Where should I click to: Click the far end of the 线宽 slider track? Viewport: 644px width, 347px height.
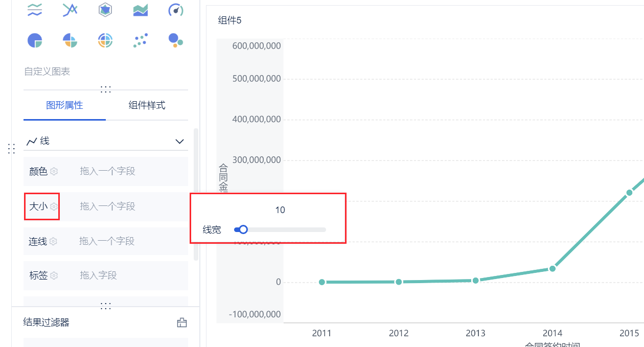(324, 230)
